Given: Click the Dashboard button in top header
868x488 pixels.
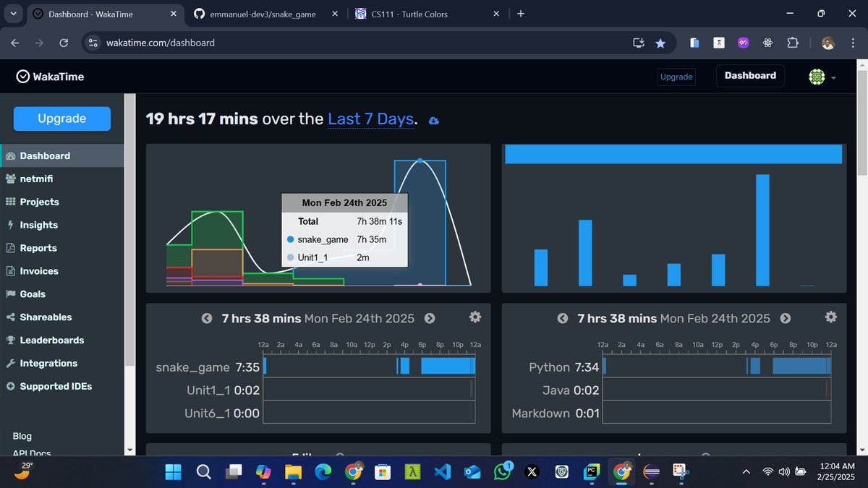Looking at the screenshot, I should click(750, 76).
